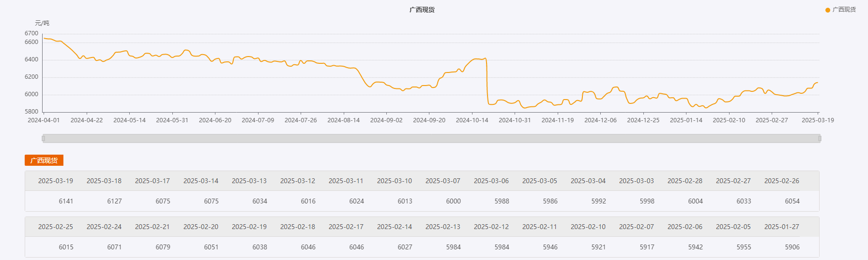Screen dimensions: 868x260
Task: Click the 2025-03-19 date header in the table
Action: click(56, 181)
